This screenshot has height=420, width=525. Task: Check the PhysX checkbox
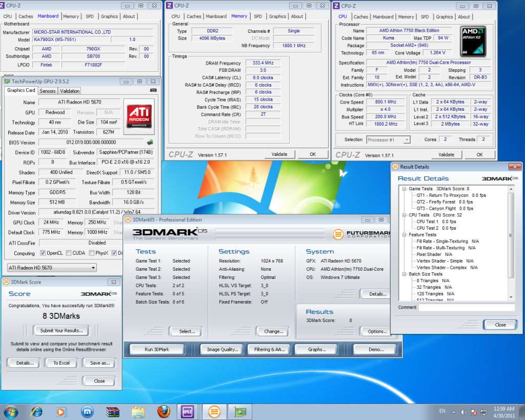[91, 253]
